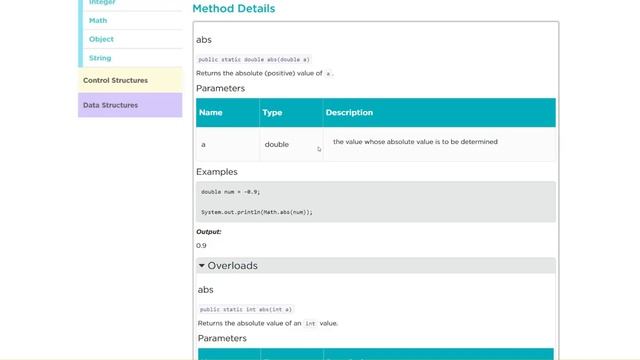Click code line 'System.out.println(Math.abs(num));'

257,212
